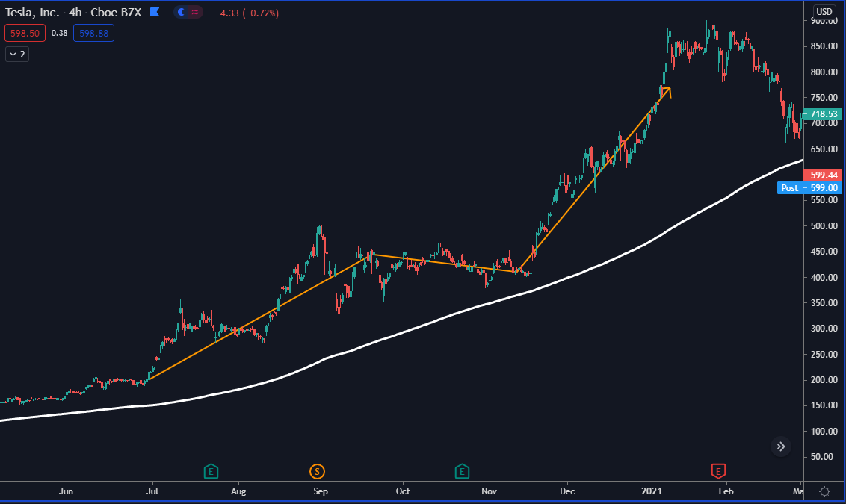Click the Jul label on the time axis
The width and height of the screenshot is (846, 504).
152,491
